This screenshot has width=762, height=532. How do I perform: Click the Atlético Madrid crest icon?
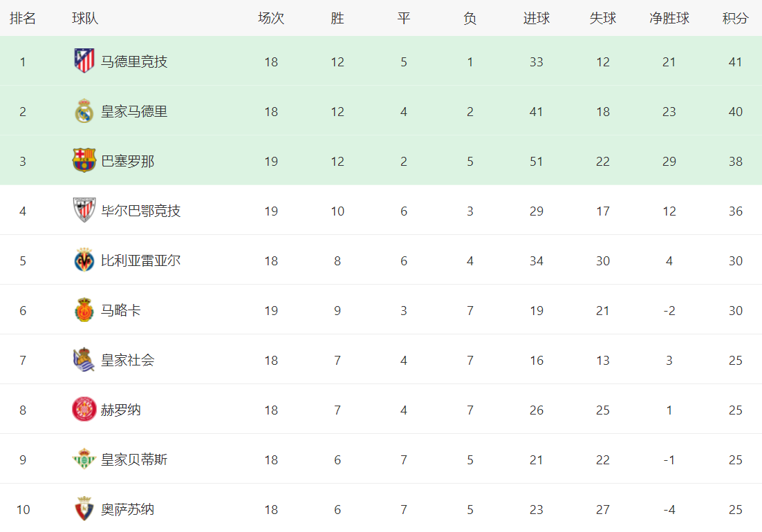84,61
